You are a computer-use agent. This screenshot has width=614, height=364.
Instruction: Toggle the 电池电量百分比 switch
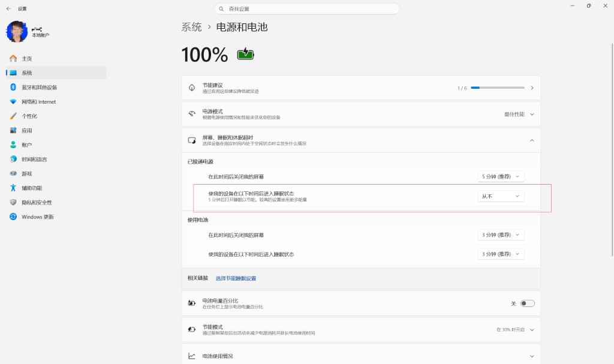pyautogui.click(x=527, y=303)
